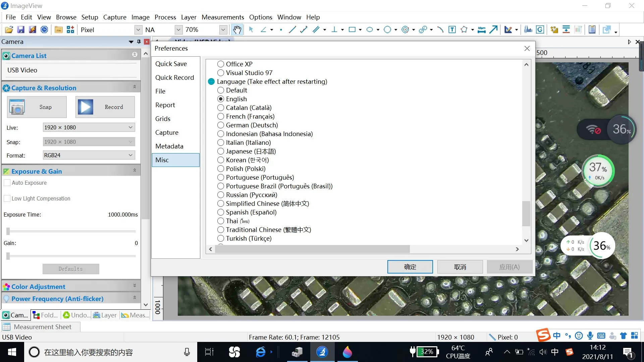Enable Auto Exposure checkbox
This screenshot has height=362, width=644.
point(7,183)
